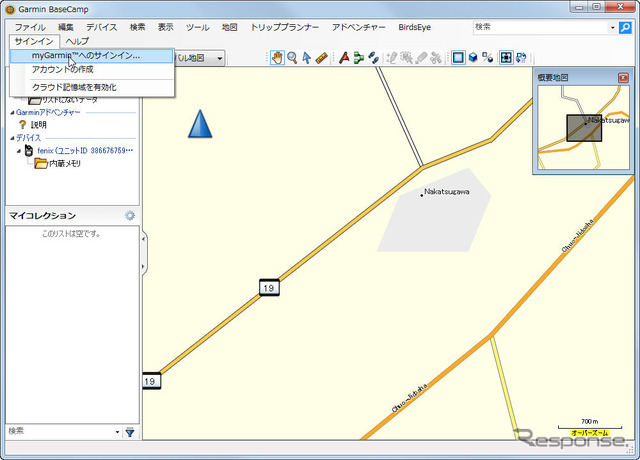Screen dimensions: 640x460
Task: Click the upper route 19 shield on map
Action: [269, 288]
